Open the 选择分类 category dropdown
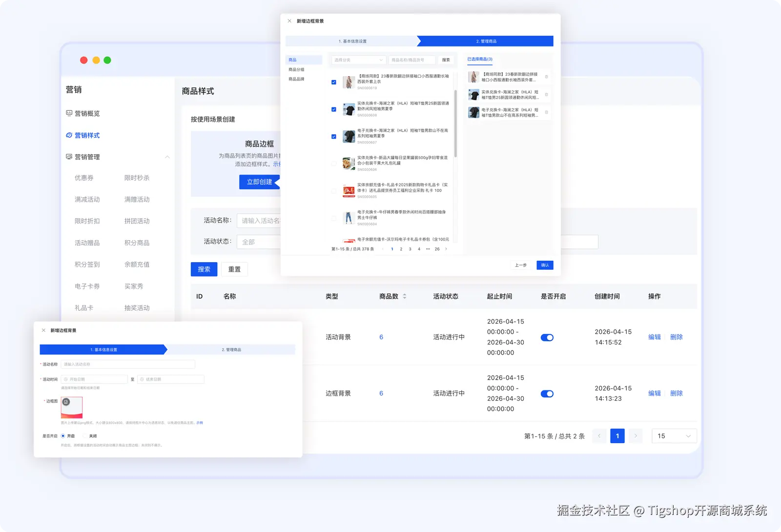Viewport: 781px width, 532px height. pyautogui.click(x=359, y=60)
